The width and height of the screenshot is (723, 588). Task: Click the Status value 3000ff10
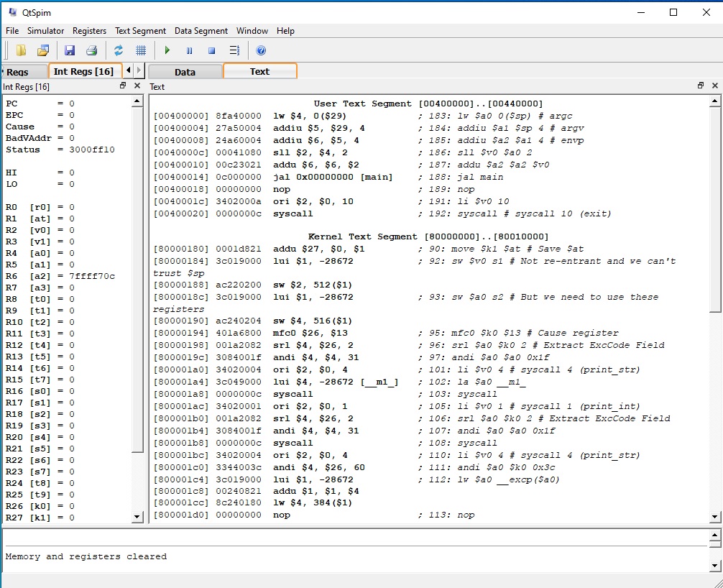(92, 150)
